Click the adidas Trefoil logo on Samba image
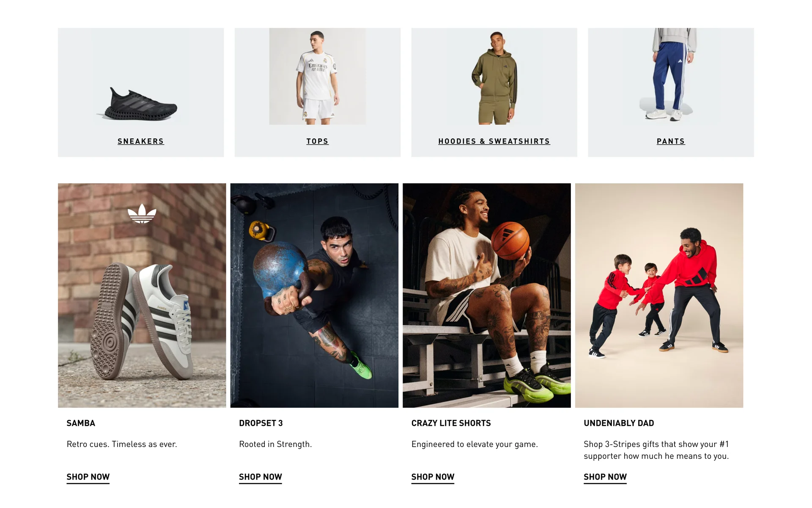Viewport: 812px width, 508px height. [142, 213]
